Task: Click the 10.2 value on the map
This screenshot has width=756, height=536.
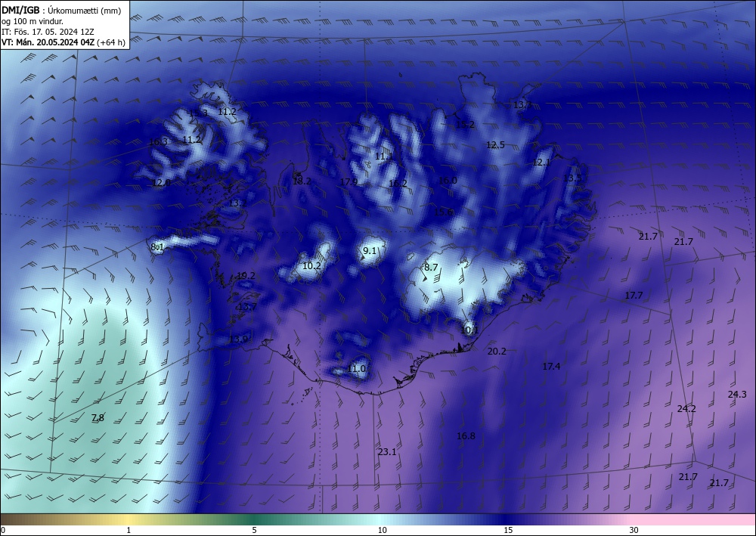Action: (312, 266)
